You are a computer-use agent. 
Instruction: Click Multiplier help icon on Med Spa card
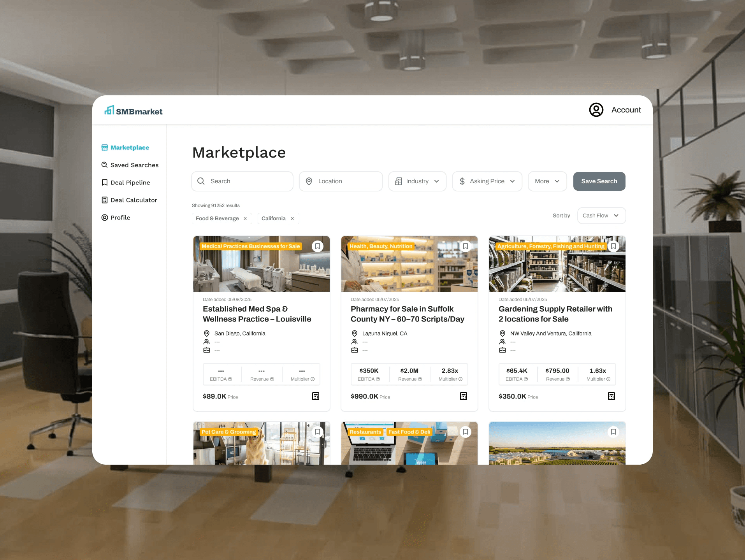tap(313, 379)
